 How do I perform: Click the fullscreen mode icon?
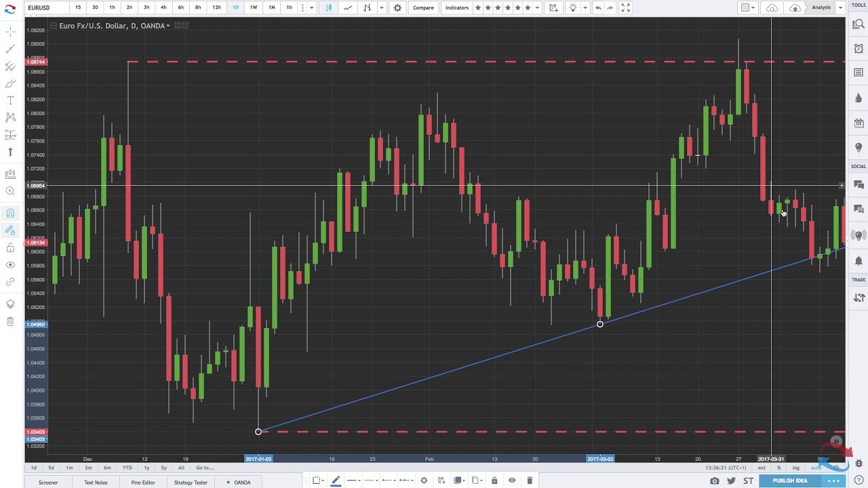(626, 7)
